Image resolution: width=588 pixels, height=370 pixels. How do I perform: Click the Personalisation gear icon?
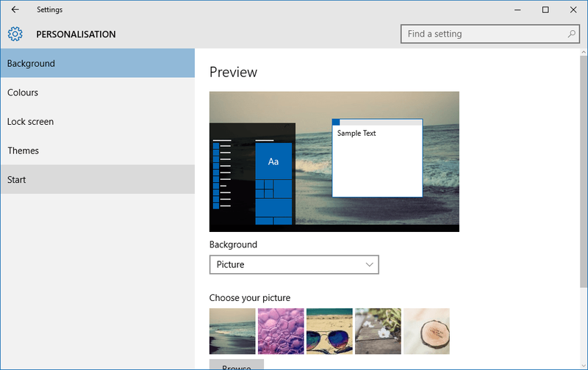(15, 34)
